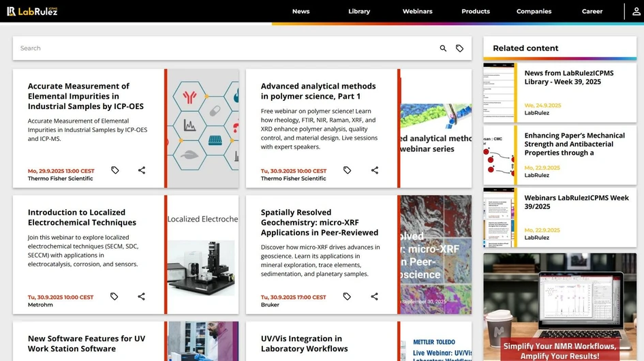Viewport: 644px width, 361px height.
Task: Share the ICP-OES Elemental Impurities webinar
Action: click(142, 170)
